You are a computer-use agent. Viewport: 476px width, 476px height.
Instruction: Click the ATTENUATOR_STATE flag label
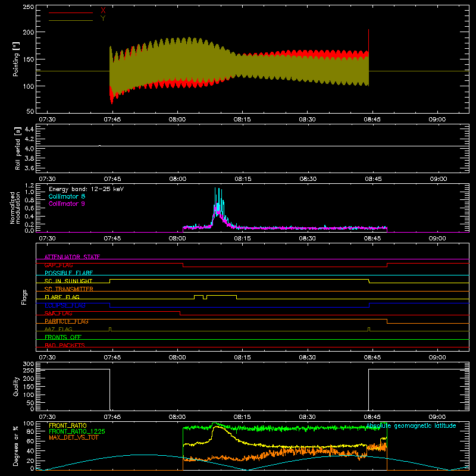click(x=72, y=257)
